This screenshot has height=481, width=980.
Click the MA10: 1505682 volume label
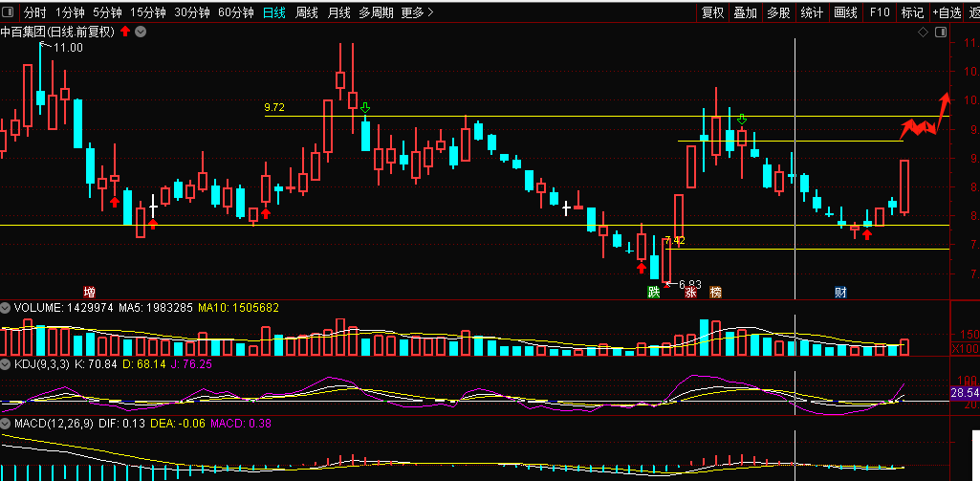(x=238, y=308)
